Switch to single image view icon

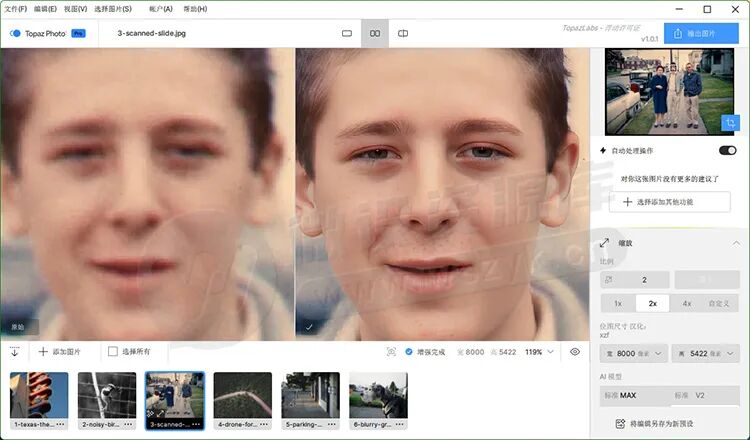point(347,33)
